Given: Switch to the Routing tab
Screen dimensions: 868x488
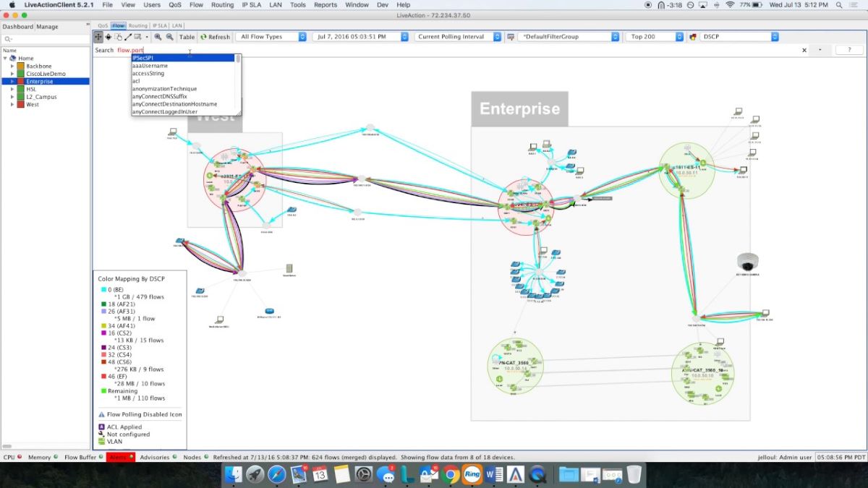Looking at the screenshot, I should pyautogui.click(x=137, y=24).
